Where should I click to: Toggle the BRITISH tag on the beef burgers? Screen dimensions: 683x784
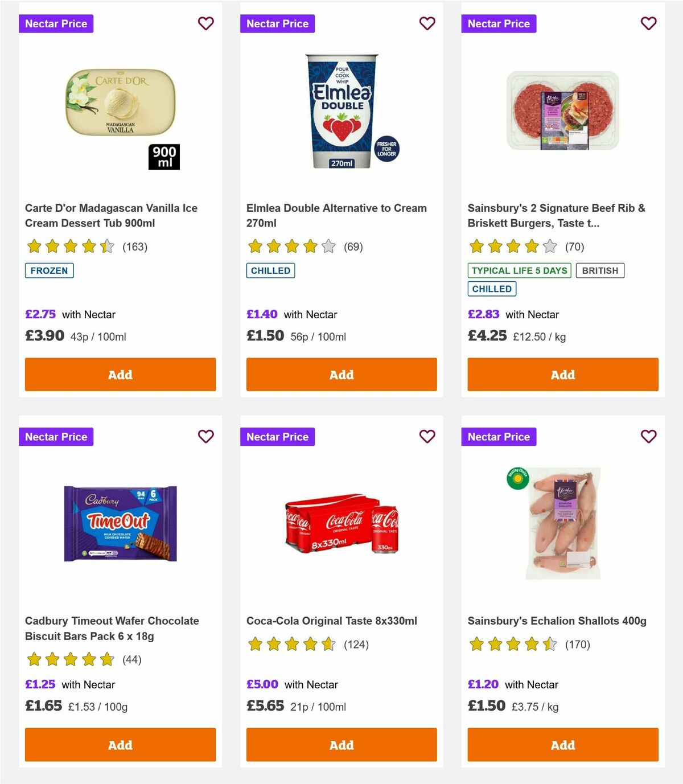[x=599, y=270]
